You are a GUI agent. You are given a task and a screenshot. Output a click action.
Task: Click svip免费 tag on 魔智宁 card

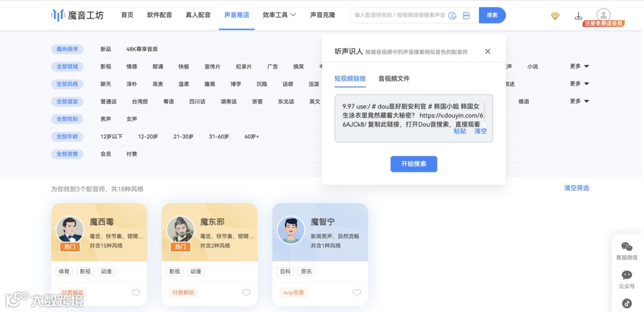(x=293, y=293)
